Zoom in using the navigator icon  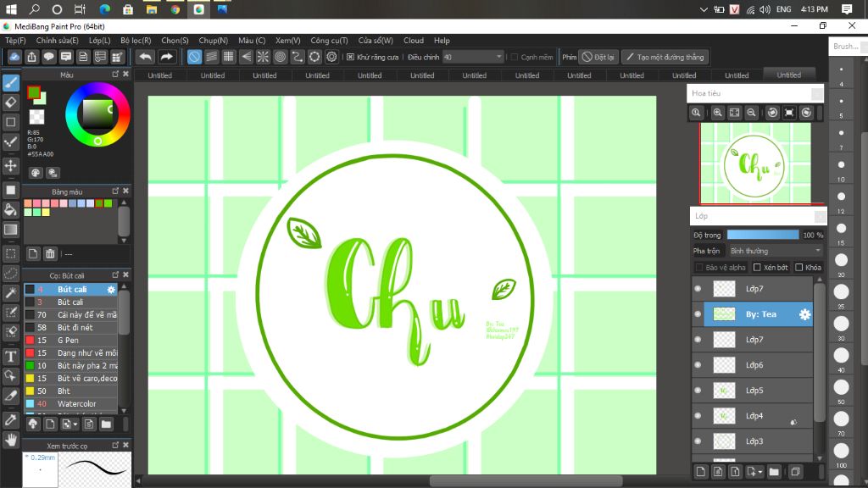[717, 113]
